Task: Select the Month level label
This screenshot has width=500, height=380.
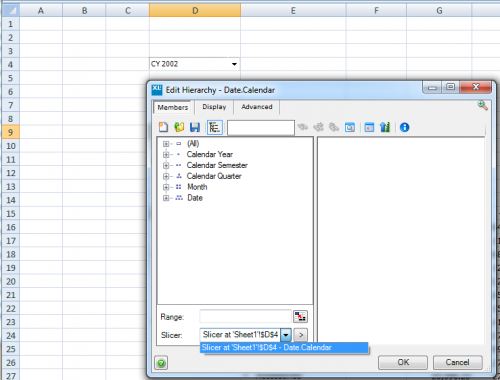Action: click(x=197, y=187)
